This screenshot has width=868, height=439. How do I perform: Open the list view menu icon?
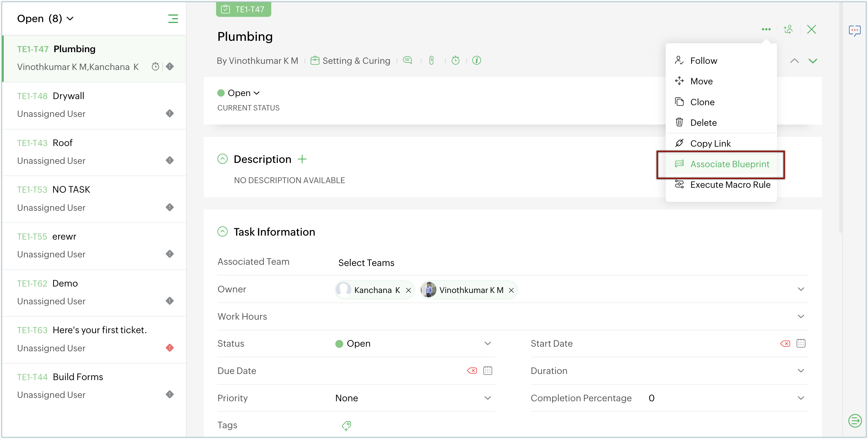tap(173, 18)
